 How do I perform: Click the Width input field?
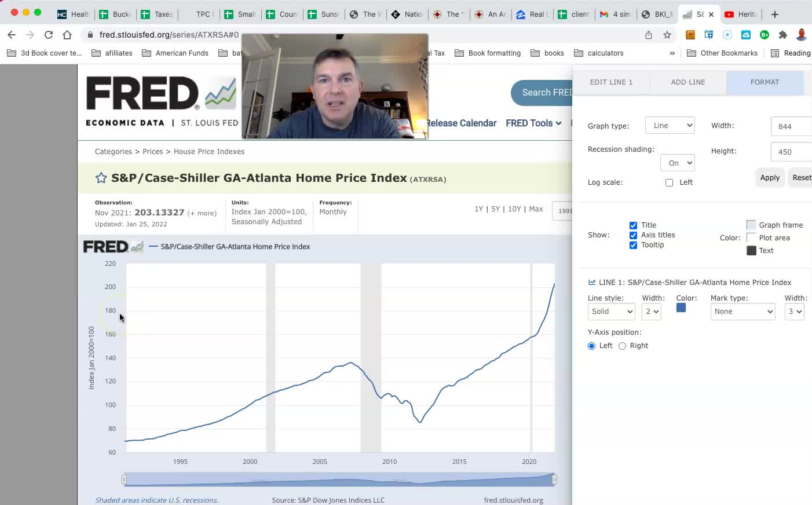791,126
